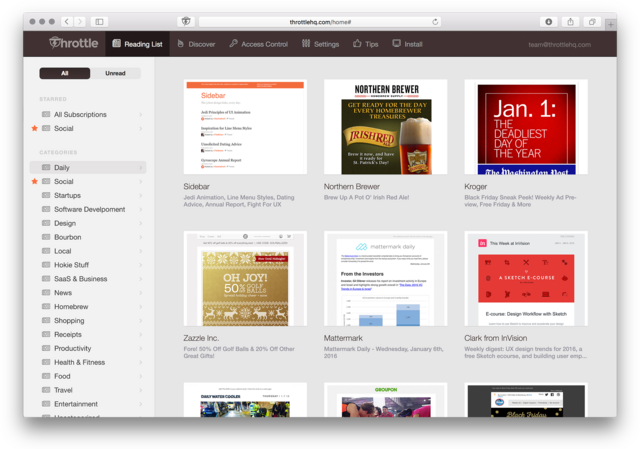Click the Northern Brewer sender title

[352, 187]
